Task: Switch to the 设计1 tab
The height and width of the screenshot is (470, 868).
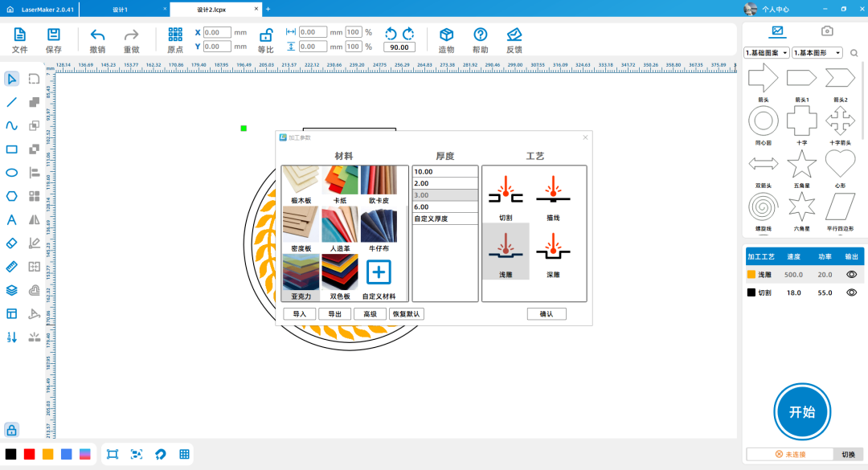Action: (x=121, y=9)
